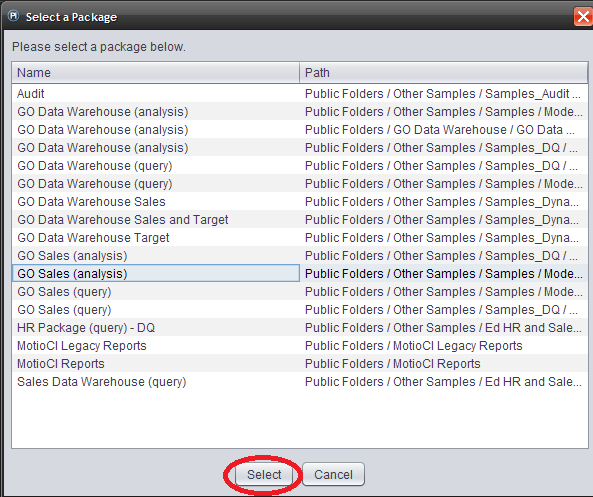Image resolution: width=593 pixels, height=497 pixels.
Task: Pick the GO Data Warehouse Target package
Action: pos(300,238)
